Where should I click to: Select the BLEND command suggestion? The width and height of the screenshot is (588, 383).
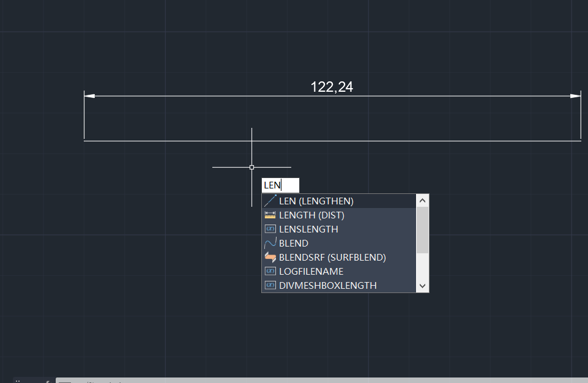pyautogui.click(x=294, y=244)
